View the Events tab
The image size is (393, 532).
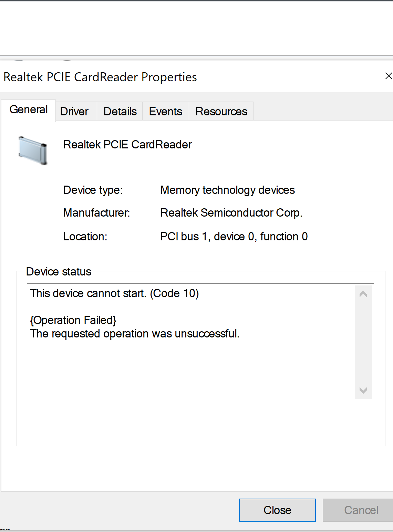click(165, 111)
